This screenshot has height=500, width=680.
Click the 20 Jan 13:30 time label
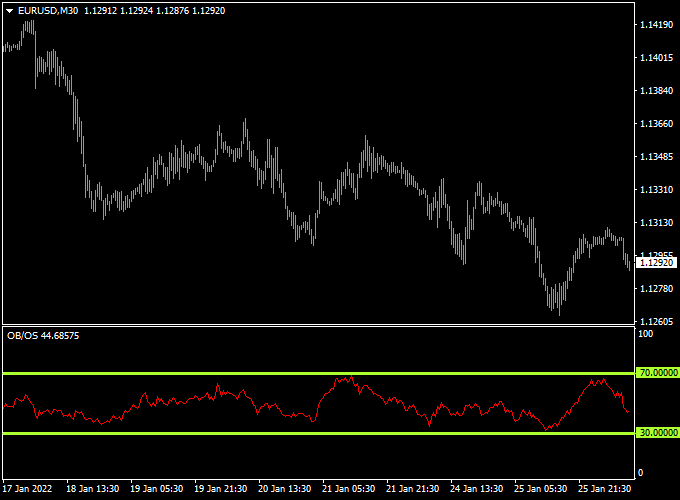coord(284,489)
